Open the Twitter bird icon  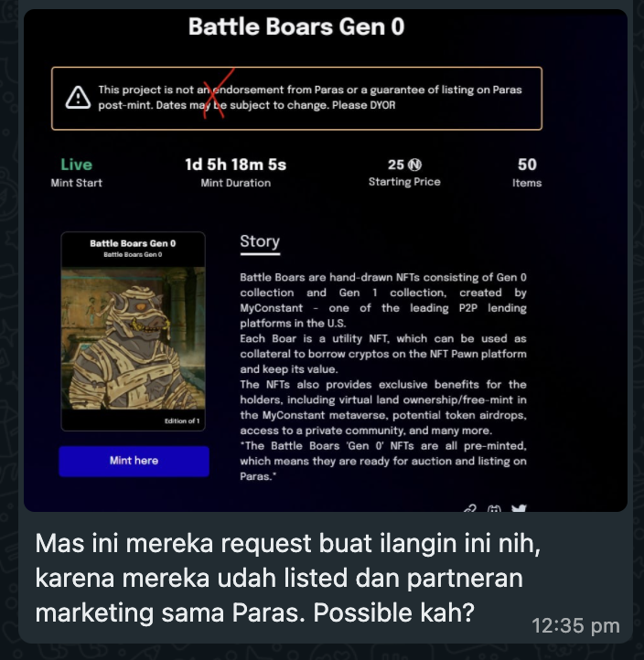tap(519, 508)
